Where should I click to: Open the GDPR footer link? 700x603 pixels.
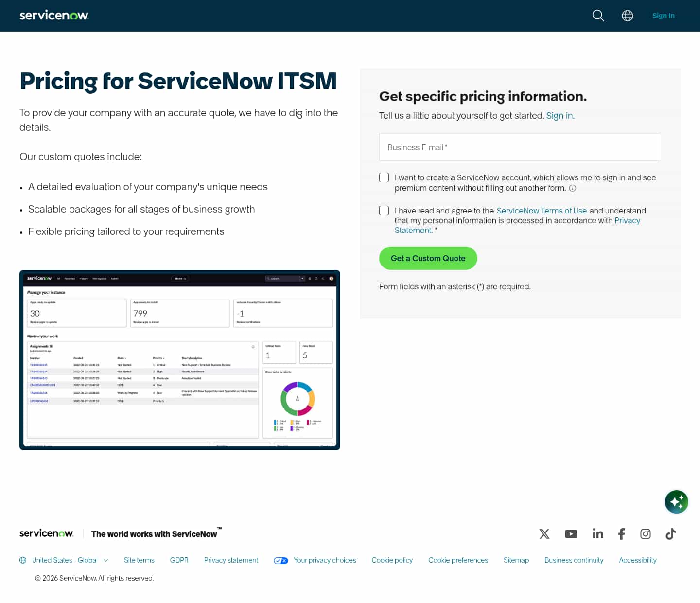[179, 560]
